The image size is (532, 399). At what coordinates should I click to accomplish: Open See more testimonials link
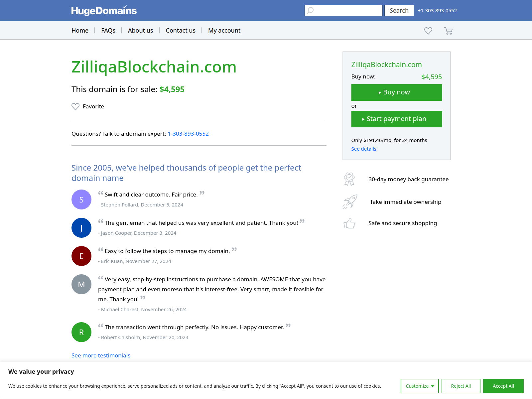click(101, 355)
